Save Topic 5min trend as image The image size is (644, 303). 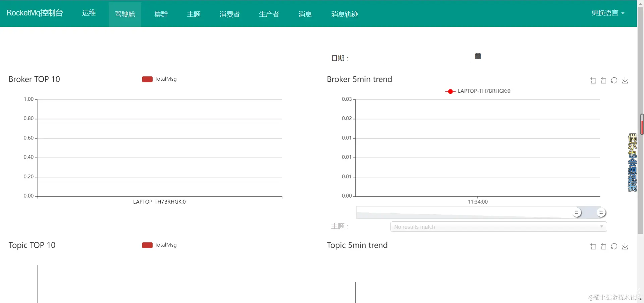(625, 247)
